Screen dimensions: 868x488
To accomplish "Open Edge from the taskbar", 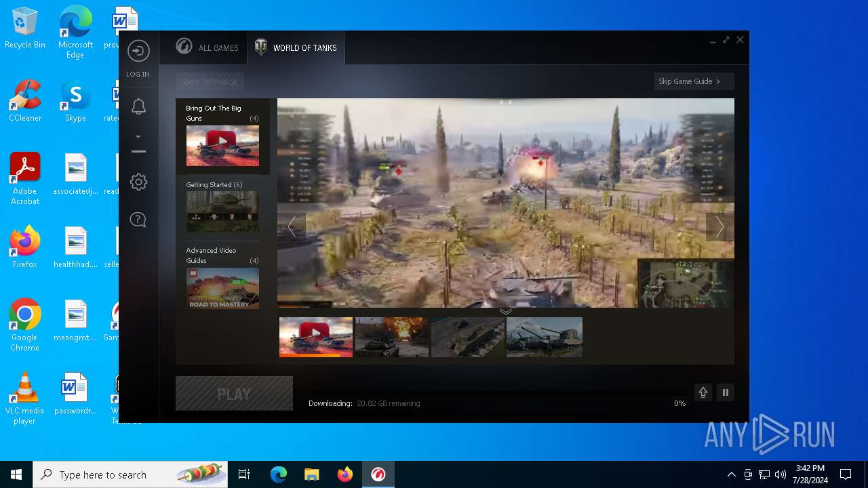I will [279, 474].
